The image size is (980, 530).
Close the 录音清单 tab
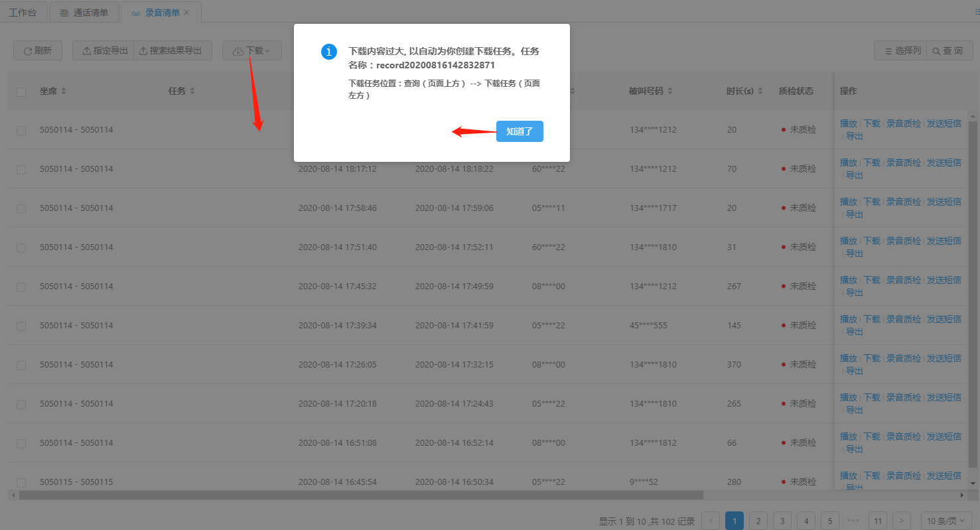(186, 13)
